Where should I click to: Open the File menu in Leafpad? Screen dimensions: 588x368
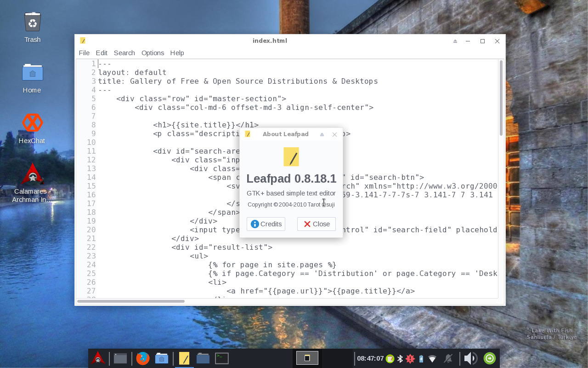click(x=84, y=53)
